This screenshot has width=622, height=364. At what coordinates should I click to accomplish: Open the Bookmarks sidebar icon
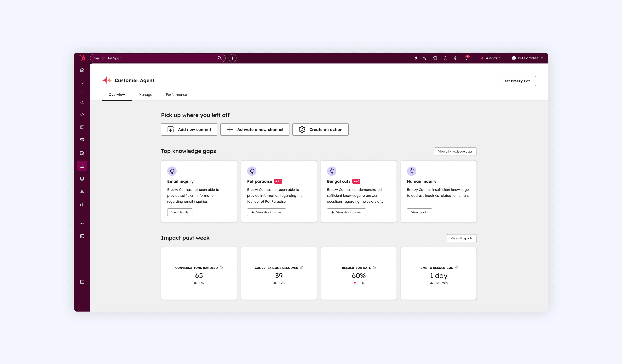click(82, 83)
